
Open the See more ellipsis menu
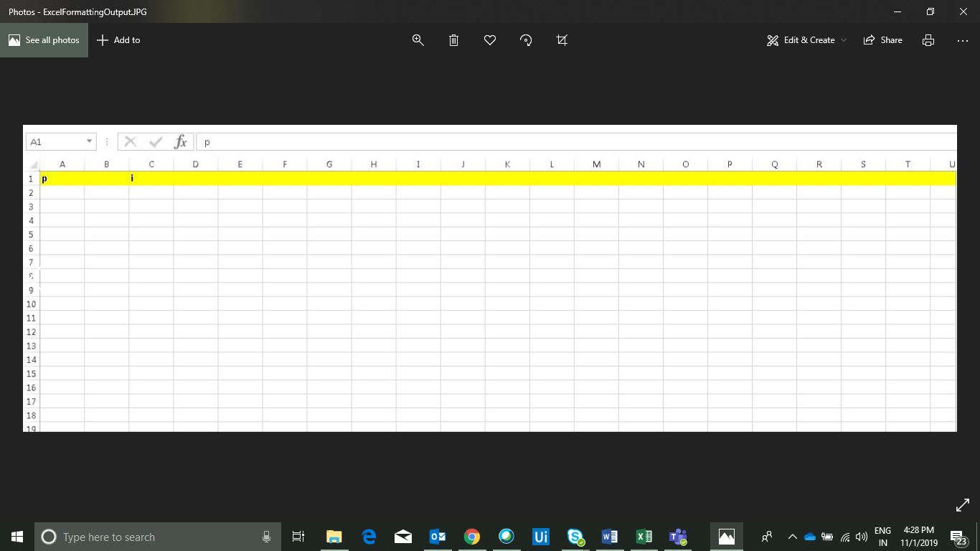(963, 40)
